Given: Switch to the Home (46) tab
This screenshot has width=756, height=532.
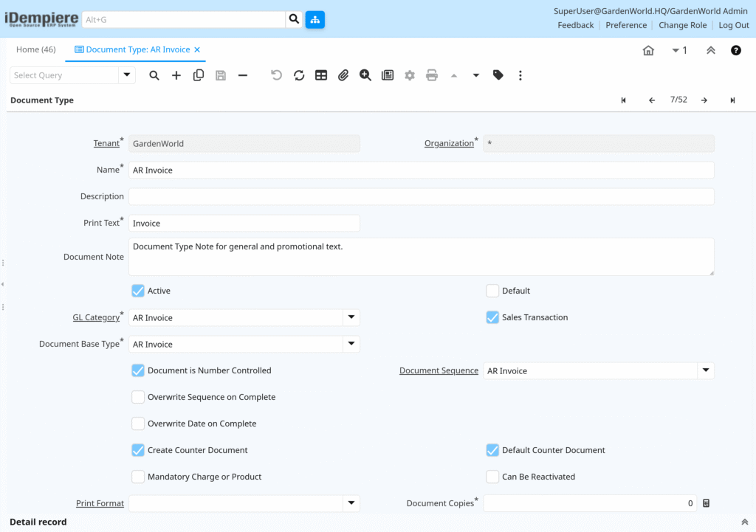Looking at the screenshot, I should point(35,49).
